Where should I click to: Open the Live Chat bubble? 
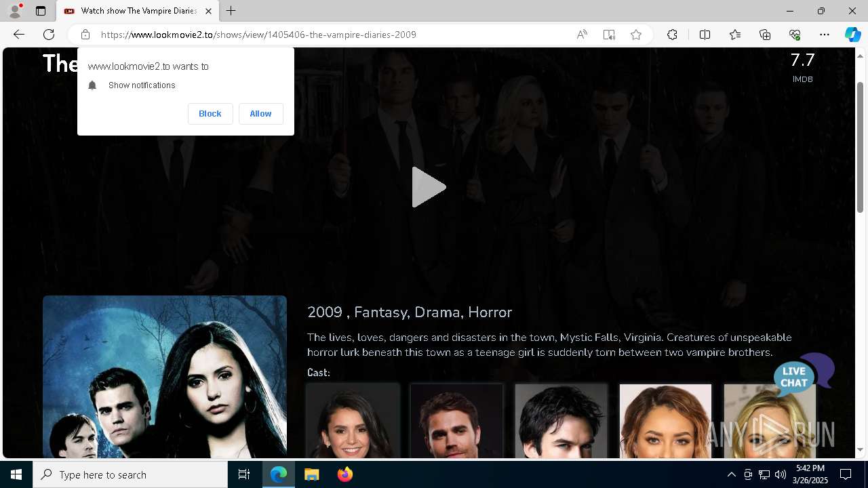(x=804, y=374)
